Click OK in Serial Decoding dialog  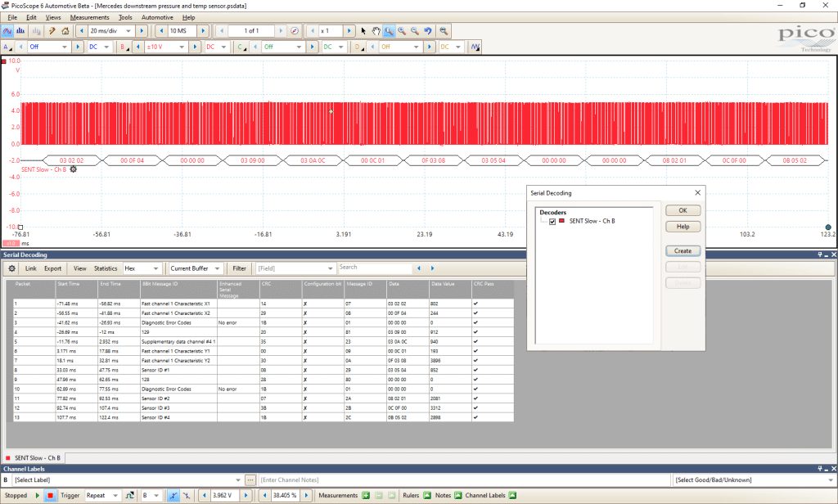[683, 210]
